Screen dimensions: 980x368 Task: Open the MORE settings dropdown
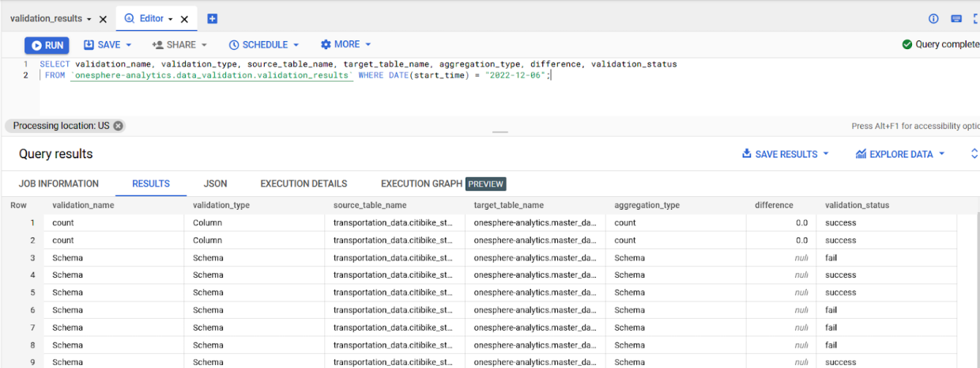pyautogui.click(x=345, y=45)
